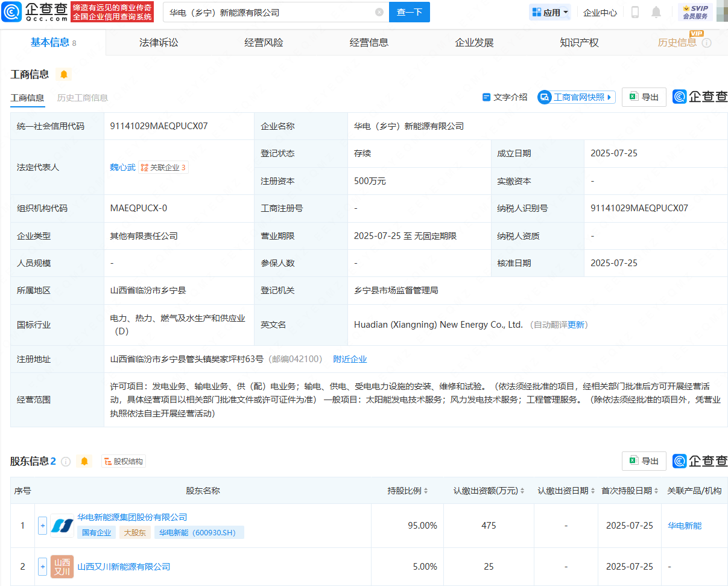The height and width of the screenshot is (586, 728).
Task: Click the info icon beside 股东信息
Action: tap(66, 460)
